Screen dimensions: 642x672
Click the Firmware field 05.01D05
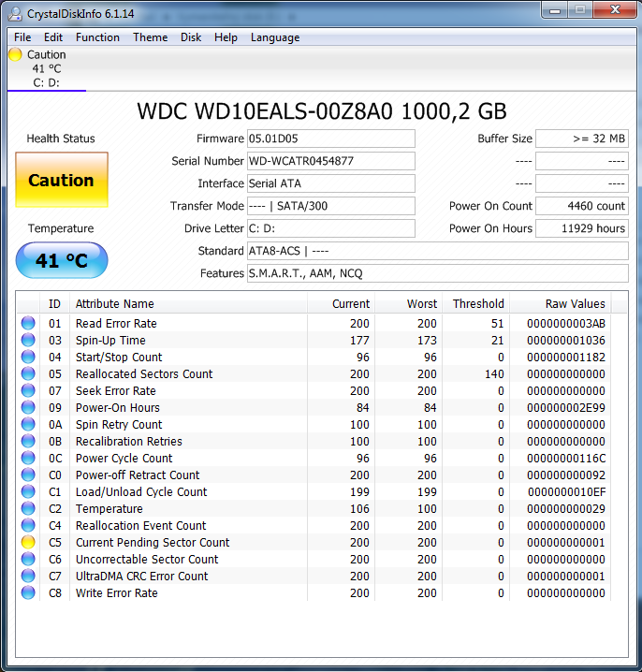(331, 139)
